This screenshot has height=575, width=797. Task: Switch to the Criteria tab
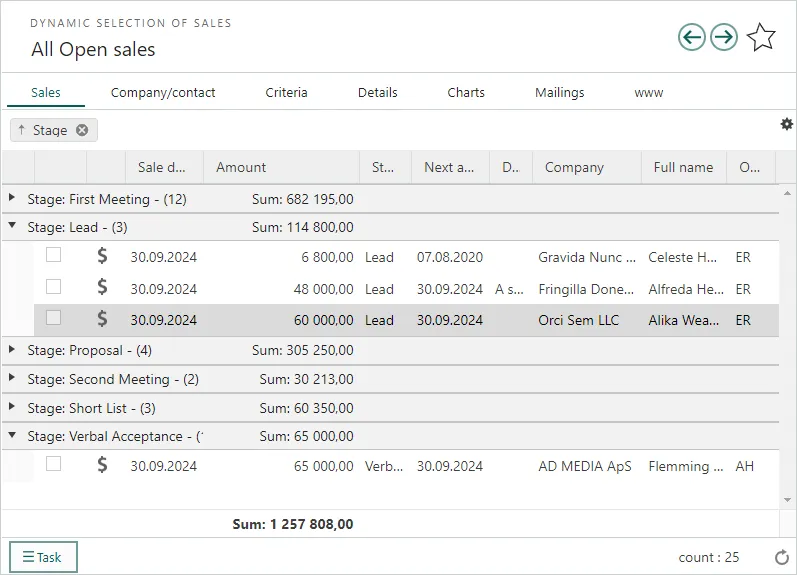(x=286, y=92)
